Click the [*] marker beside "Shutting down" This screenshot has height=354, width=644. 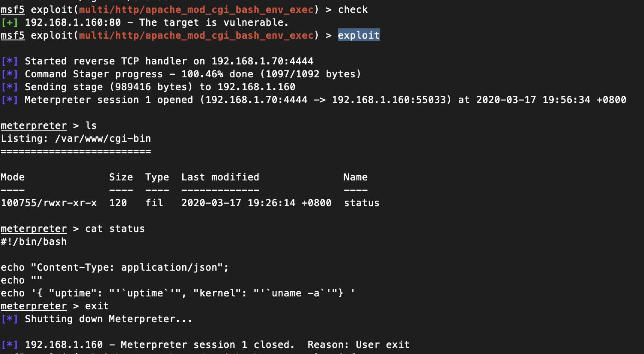pyautogui.click(x=9, y=319)
